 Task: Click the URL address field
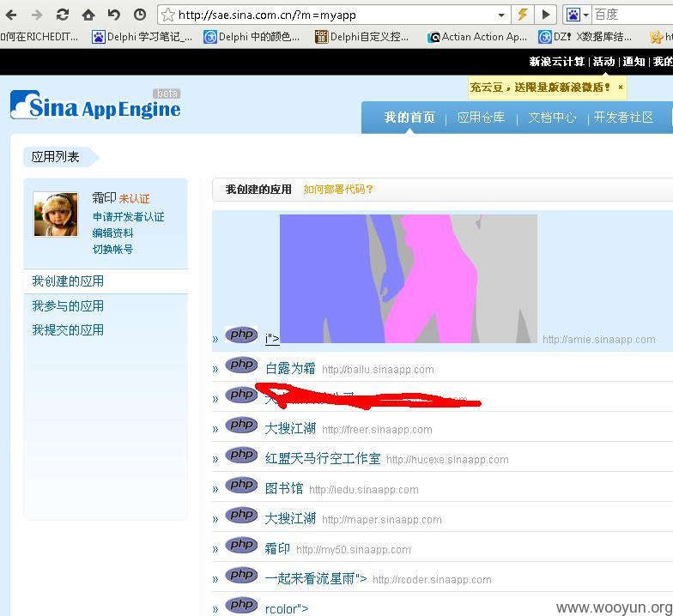click(x=335, y=15)
